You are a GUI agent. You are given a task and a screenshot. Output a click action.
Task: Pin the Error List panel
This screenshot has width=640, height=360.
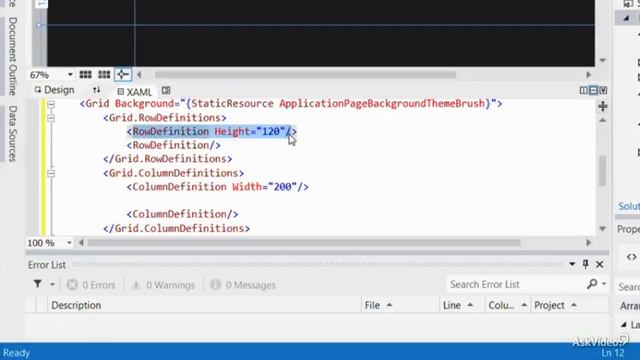(585, 264)
